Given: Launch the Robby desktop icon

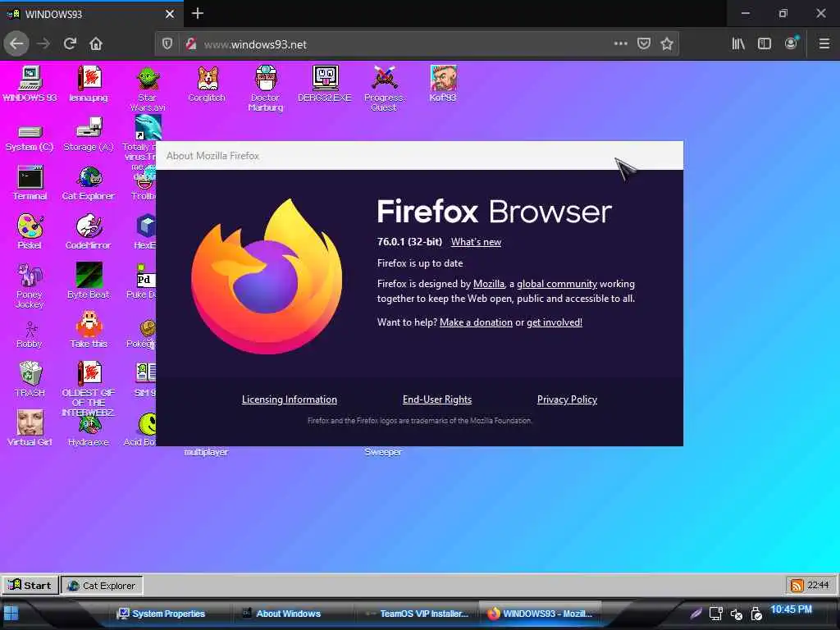Looking at the screenshot, I should [30, 336].
